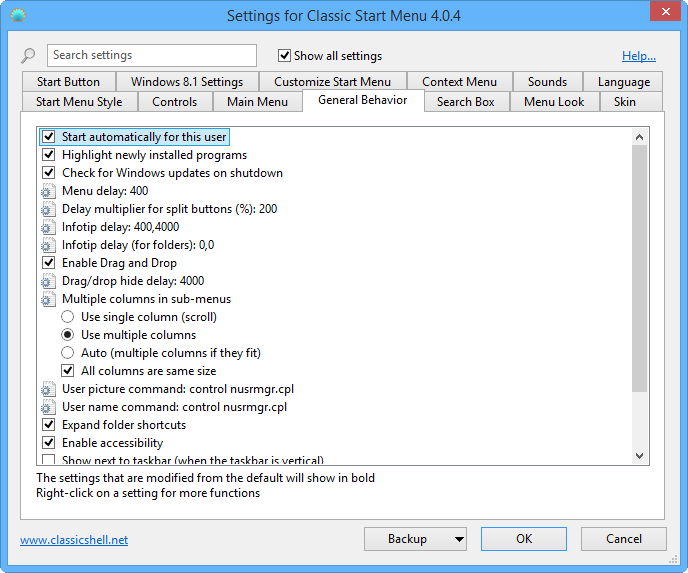Toggle Enable Drag and Drop checkbox
Image resolution: width=688 pixels, height=573 pixels.
point(49,263)
